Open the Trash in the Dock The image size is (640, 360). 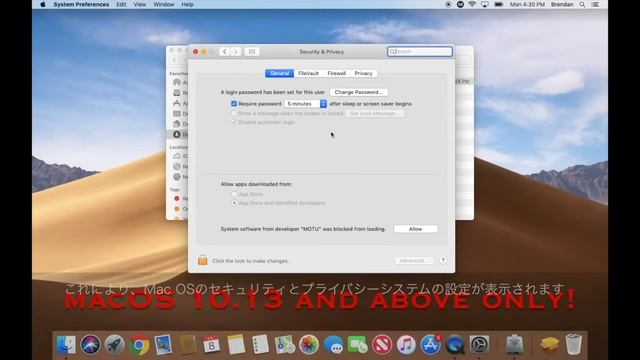click(573, 345)
